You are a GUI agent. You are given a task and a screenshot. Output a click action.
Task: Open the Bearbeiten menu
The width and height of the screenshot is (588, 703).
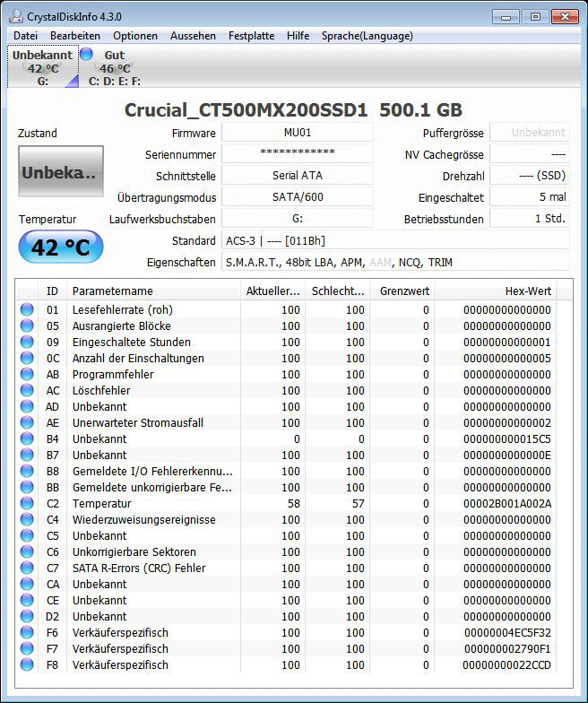[x=75, y=36]
